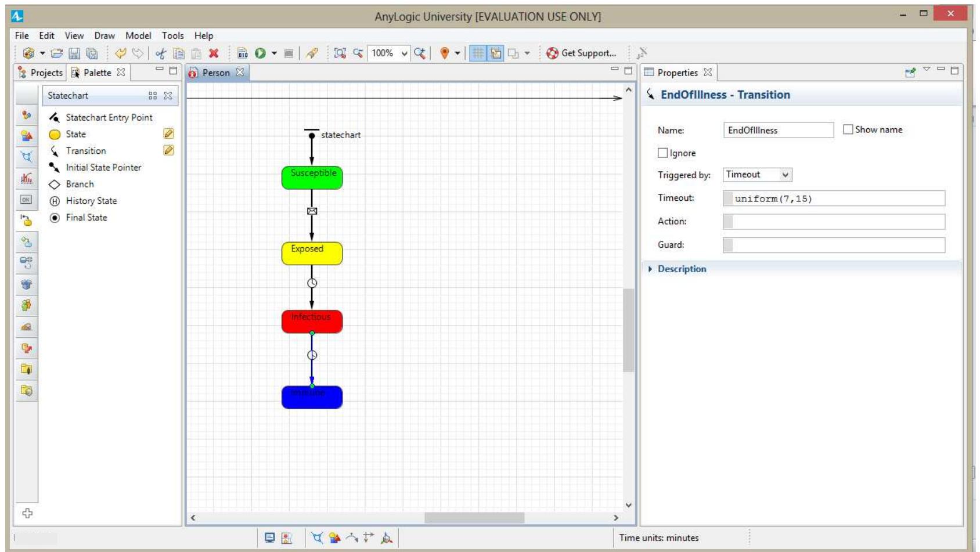Screen dimensions: 980x552
Task: Enable the Ignore checkbox
Action: click(662, 153)
